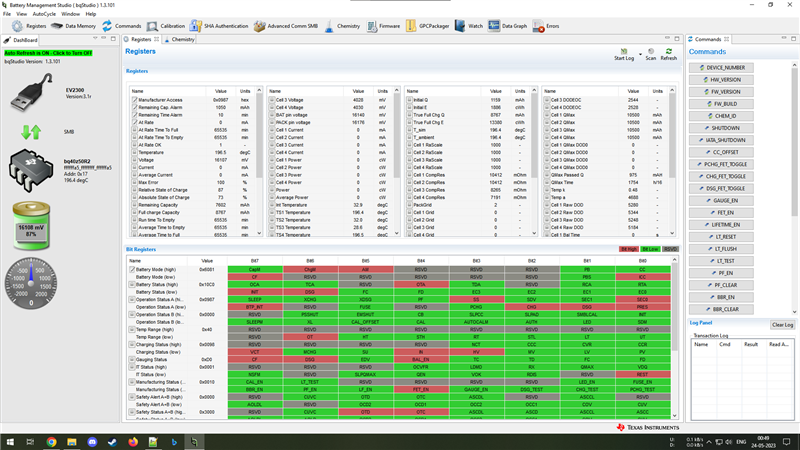The image size is (800, 450).
Task: Send the LIFETIME_EN command
Action: tap(721, 224)
